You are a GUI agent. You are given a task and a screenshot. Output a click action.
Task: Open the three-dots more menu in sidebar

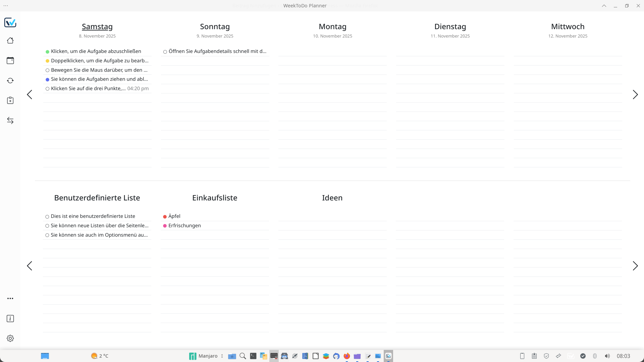[10, 298]
